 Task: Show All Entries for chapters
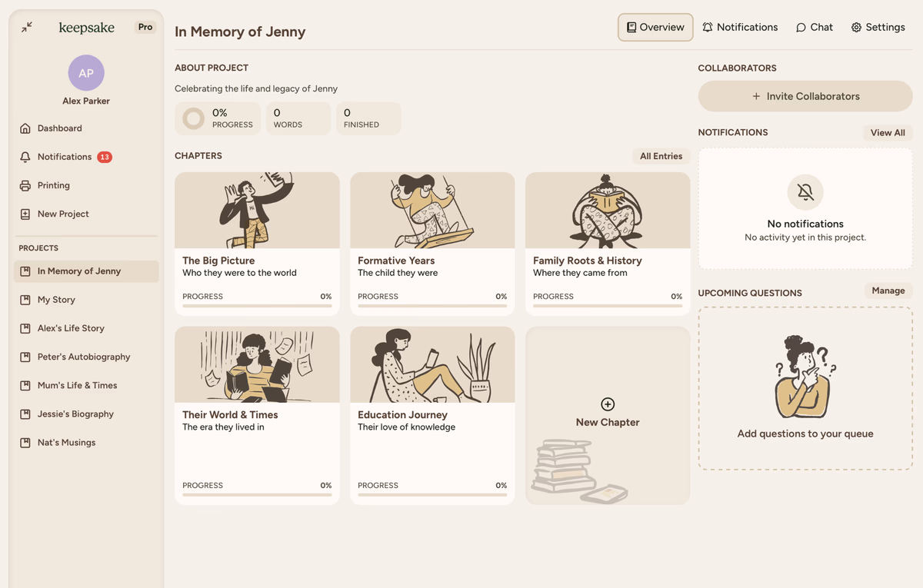[661, 156]
